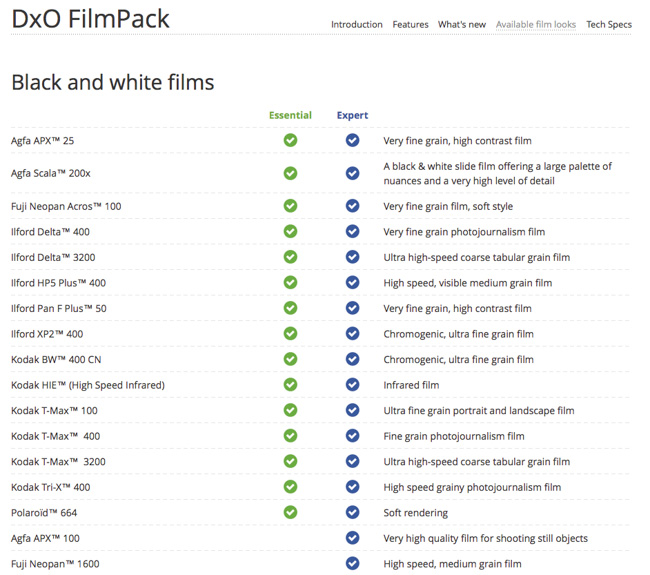The width and height of the screenshot is (650, 575).
Task: Click the Expert check for Fuji Neopan 1600
Action: [x=352, y=563]
